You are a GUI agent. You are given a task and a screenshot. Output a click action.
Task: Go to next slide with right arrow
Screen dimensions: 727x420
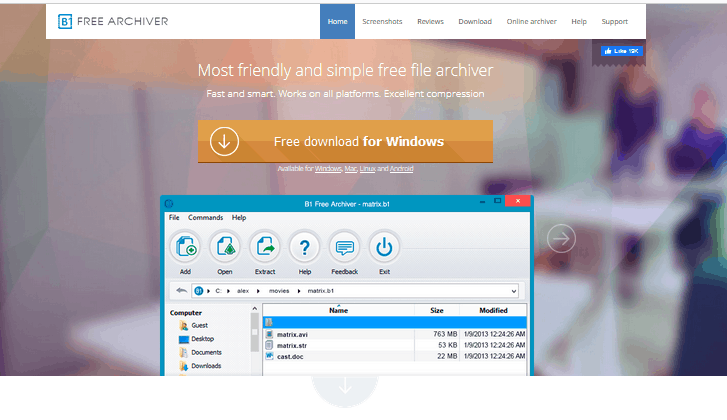coord(561,238)
